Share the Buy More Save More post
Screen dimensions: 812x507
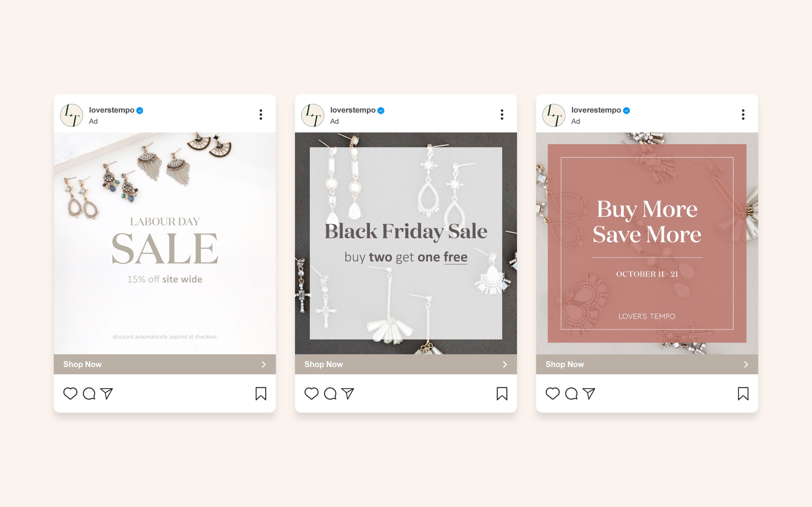(x=589, y=393)
